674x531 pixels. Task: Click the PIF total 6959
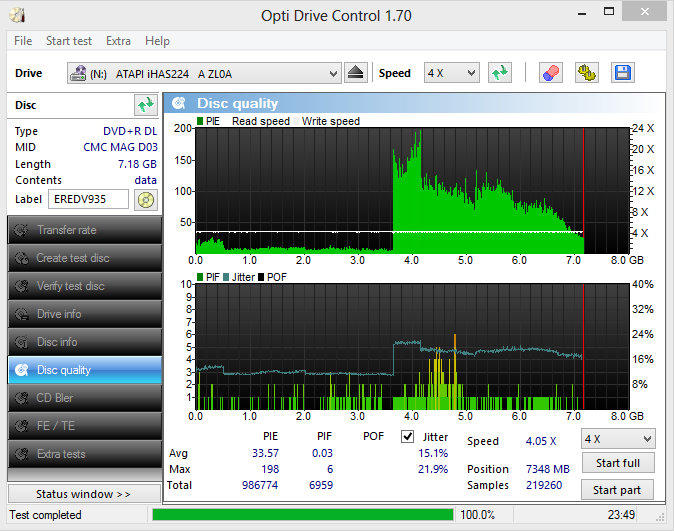tap(321, 485)
